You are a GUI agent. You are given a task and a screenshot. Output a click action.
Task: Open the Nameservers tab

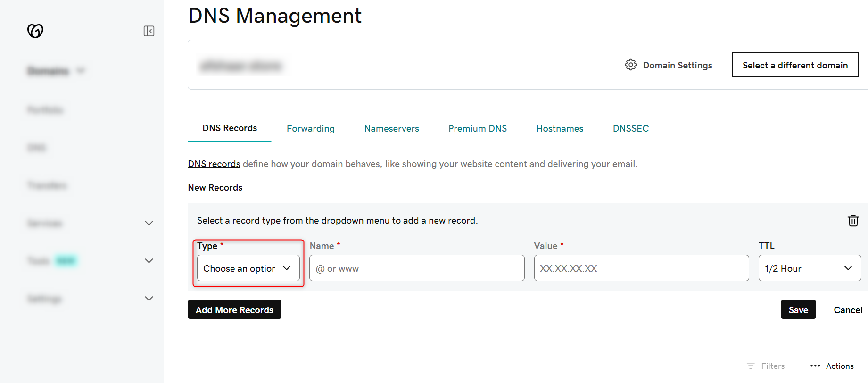[x=391, y=128]
